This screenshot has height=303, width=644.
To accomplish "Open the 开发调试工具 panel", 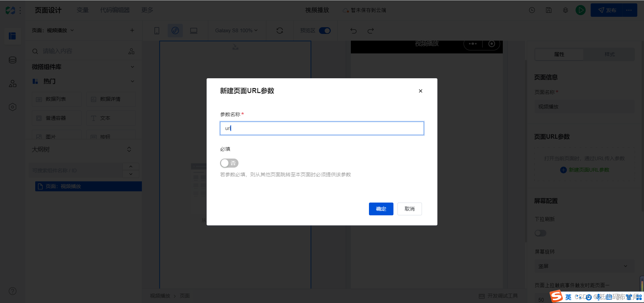I will click(498, 296).
